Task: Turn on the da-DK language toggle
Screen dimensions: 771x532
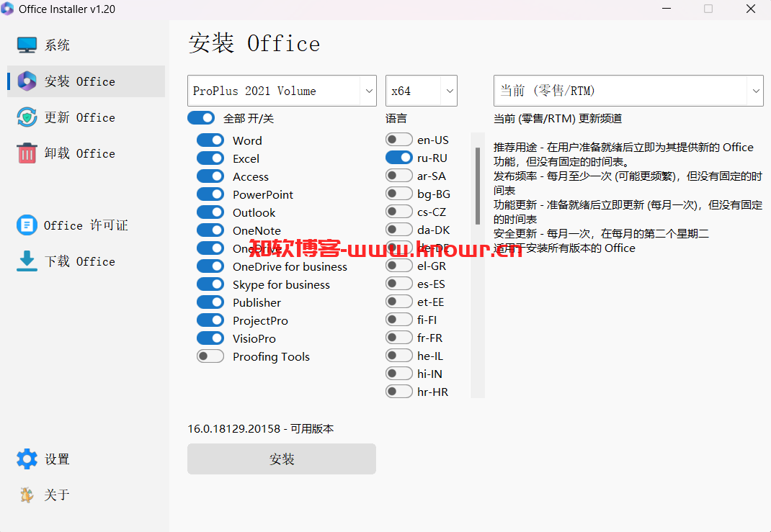Action: (398, 230)
